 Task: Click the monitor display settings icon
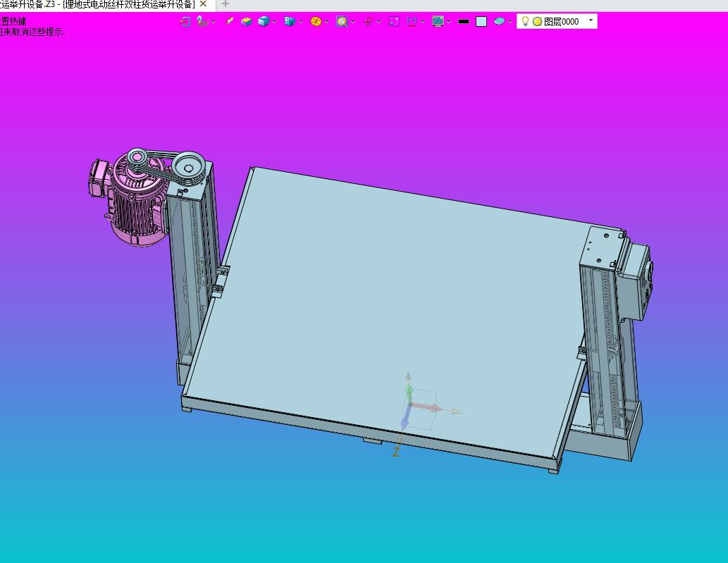[x=438, y=21]
